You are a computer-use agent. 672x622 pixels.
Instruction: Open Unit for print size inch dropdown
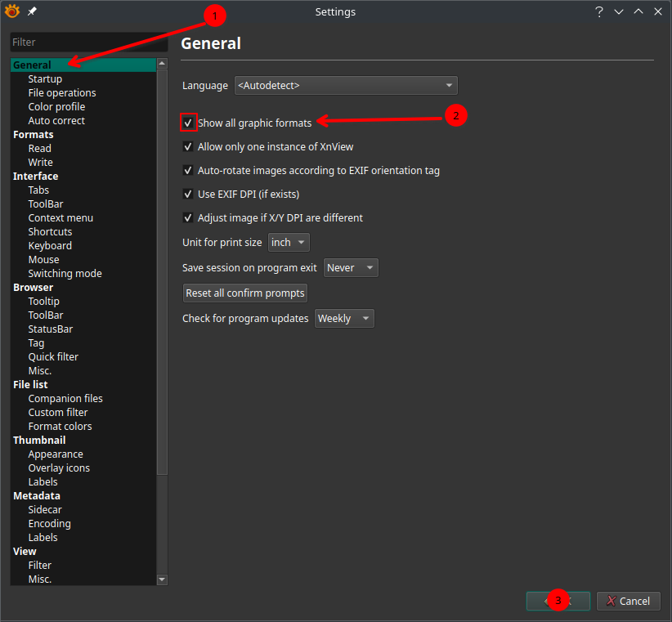click(x=289, y=243)
